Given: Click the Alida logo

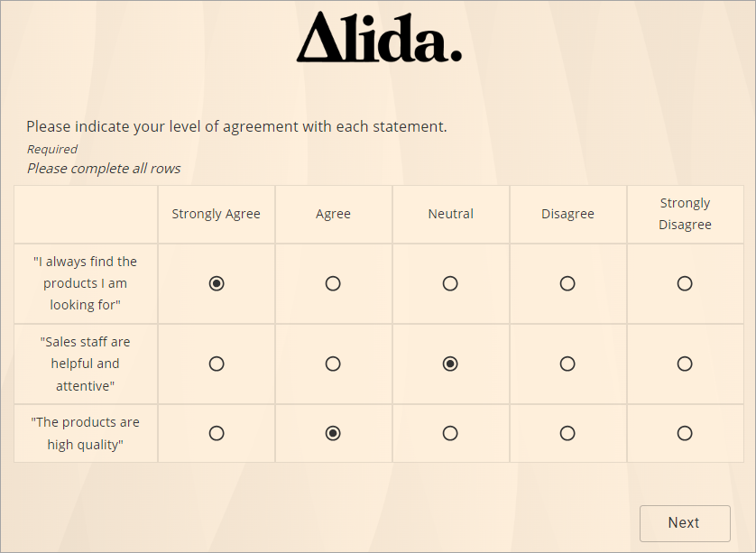Looking at the screenshot, I should 379,40.
